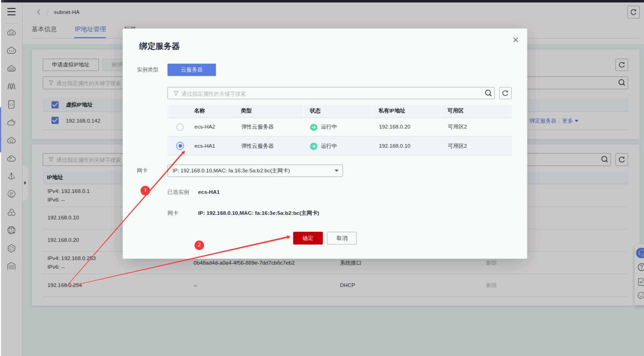644x356 pixels.
Task: Focus the dialog keyword search field
Action: point(330,93)
